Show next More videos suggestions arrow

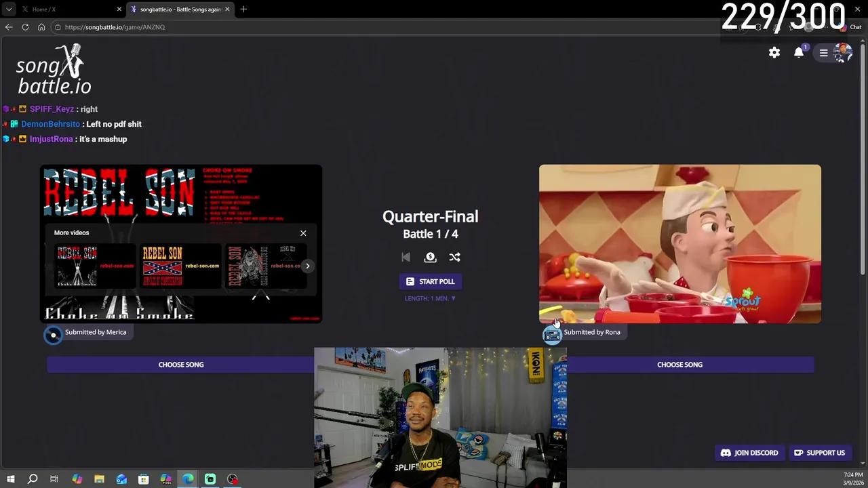tap(307, 266)
